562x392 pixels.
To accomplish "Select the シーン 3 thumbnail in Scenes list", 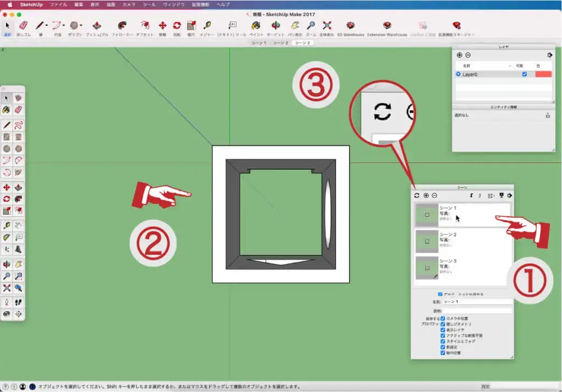I will click(426, 267).
